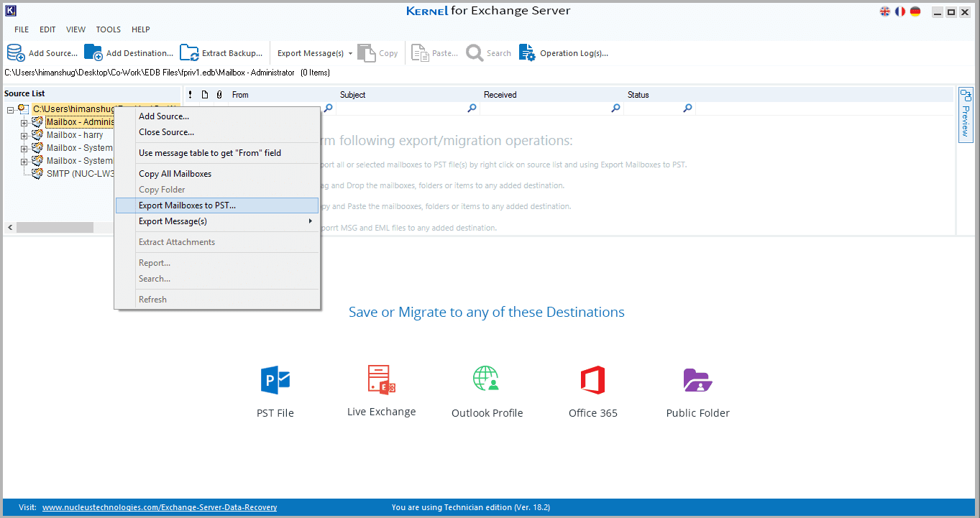The width and height of the screenshot is (980, 518).
Task: Expand the Mailbox - Administrator node
Action: tap(24, 123)
